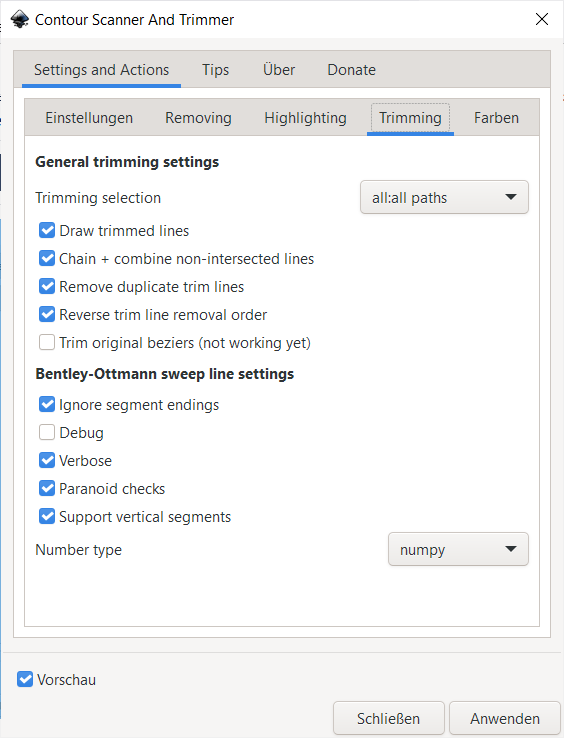Viewport: 564px width, 738px height.
Task: Toggle Paranoid checks checkbox
Action: [47, 489]
